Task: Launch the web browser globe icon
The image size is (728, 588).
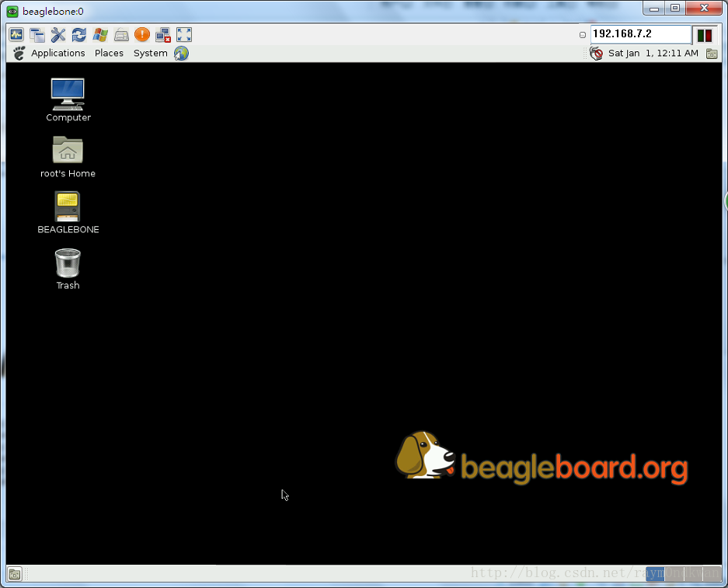Action: [182, 54]
